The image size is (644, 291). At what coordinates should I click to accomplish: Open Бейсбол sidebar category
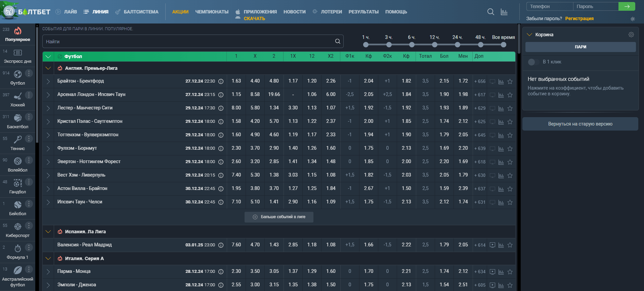click(17, 208)
